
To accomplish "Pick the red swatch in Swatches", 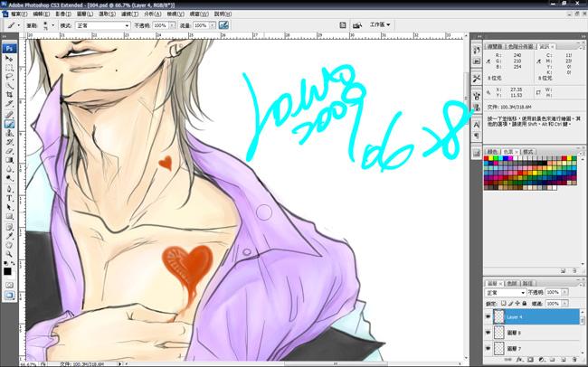I will pyautogui.click(x=487, y=158).
